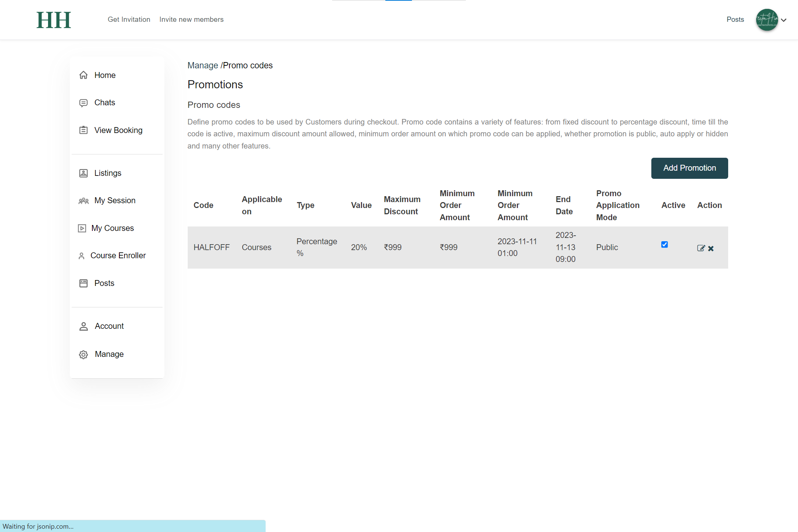Viewport: 798px width, 532px height.
Task: Click the Action column header
Action: tap(709, 205)
